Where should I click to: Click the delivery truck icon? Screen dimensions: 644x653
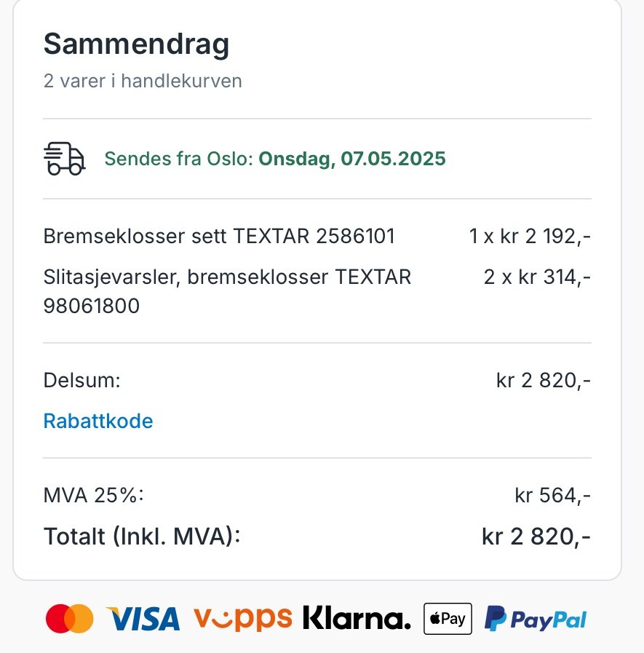coord(64,159)
